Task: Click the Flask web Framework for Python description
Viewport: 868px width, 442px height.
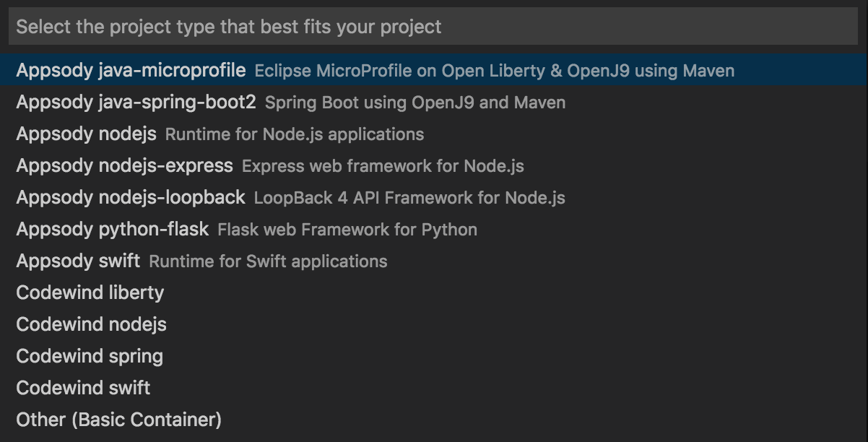Action: pos(346,229)
